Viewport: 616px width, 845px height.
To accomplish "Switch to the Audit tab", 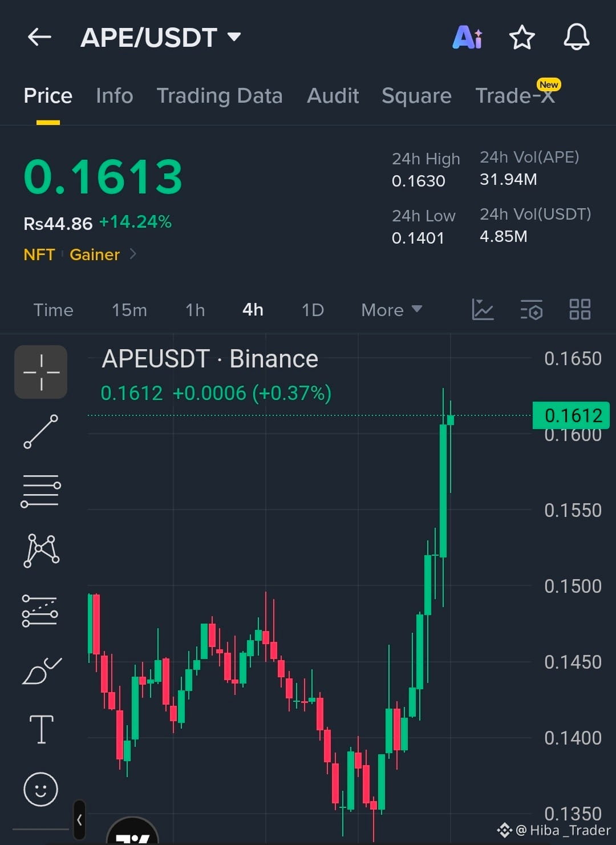I will point(333,96).
